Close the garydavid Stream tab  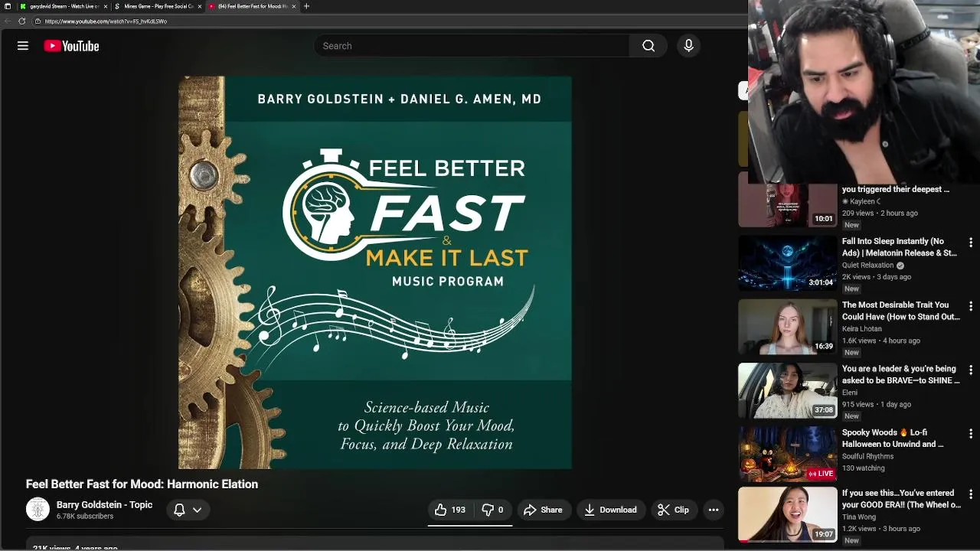[106, 6]
